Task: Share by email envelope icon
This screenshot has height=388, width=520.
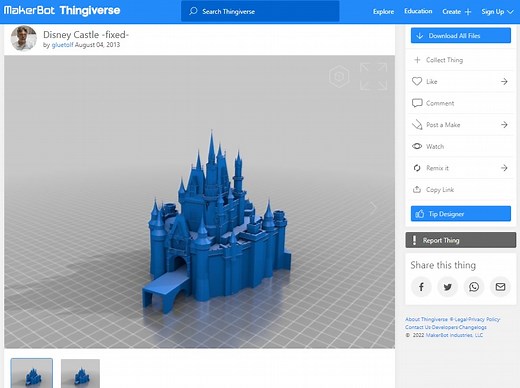Action: [500, 287]
